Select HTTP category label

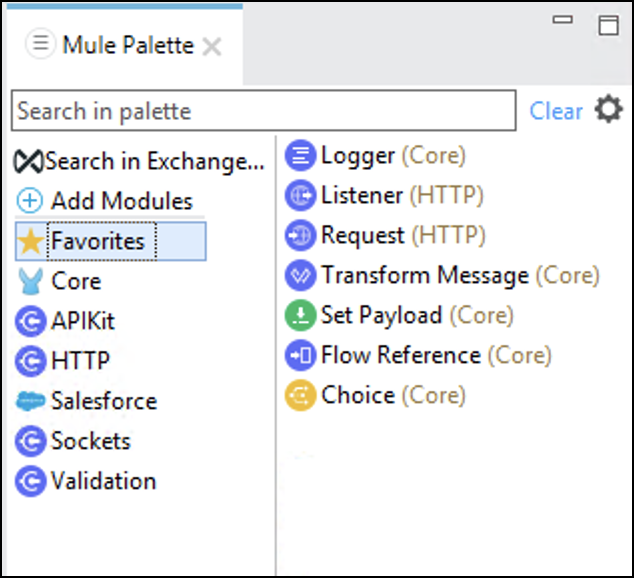click(80, 361)
